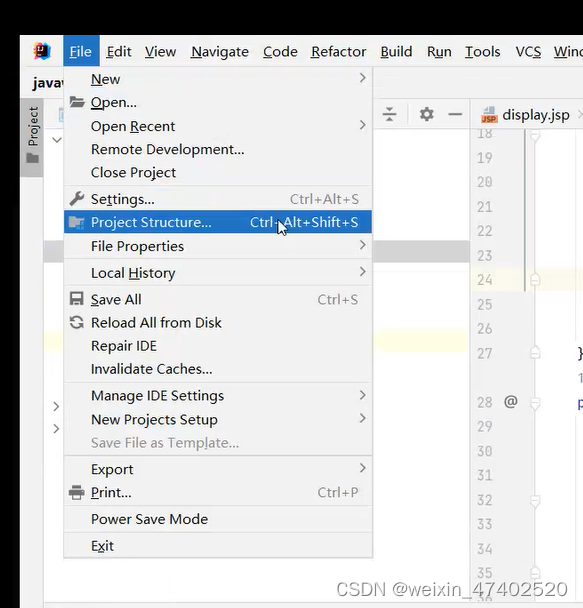This screenshot has width=583, height=608.
Task: Click the JSP file icon on display.jsp tab
Action: pyautogui.click(x=489, y=115)
